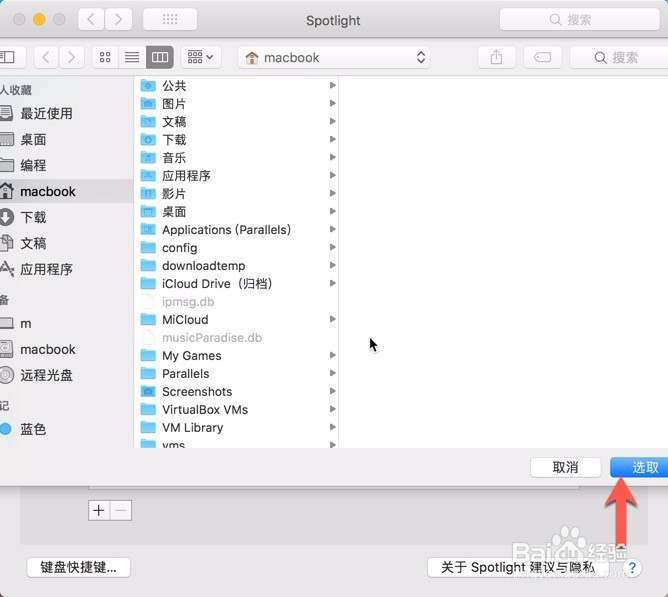The image size is (668, 597).
Task: Select macbook disk under devices
Action: tap(64, 349)
